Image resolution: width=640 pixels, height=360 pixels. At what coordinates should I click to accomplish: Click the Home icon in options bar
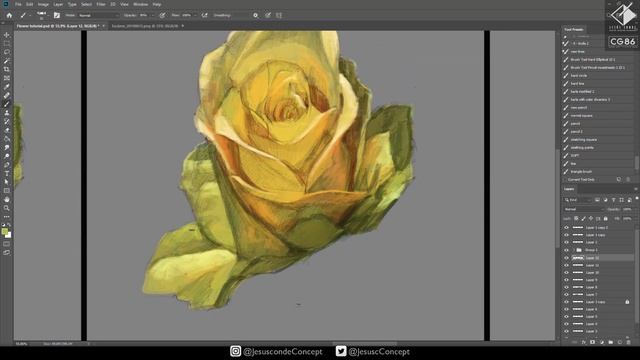(9, 15)
